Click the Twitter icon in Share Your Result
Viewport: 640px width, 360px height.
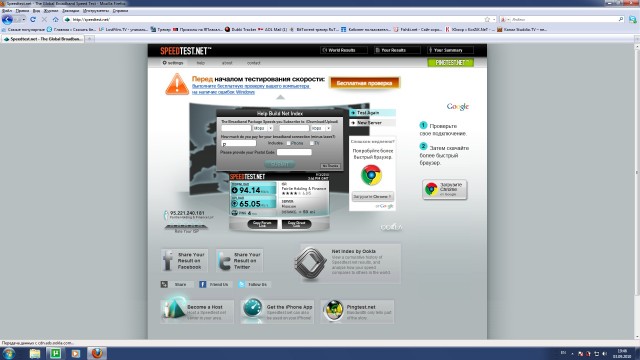click(224, 261)
